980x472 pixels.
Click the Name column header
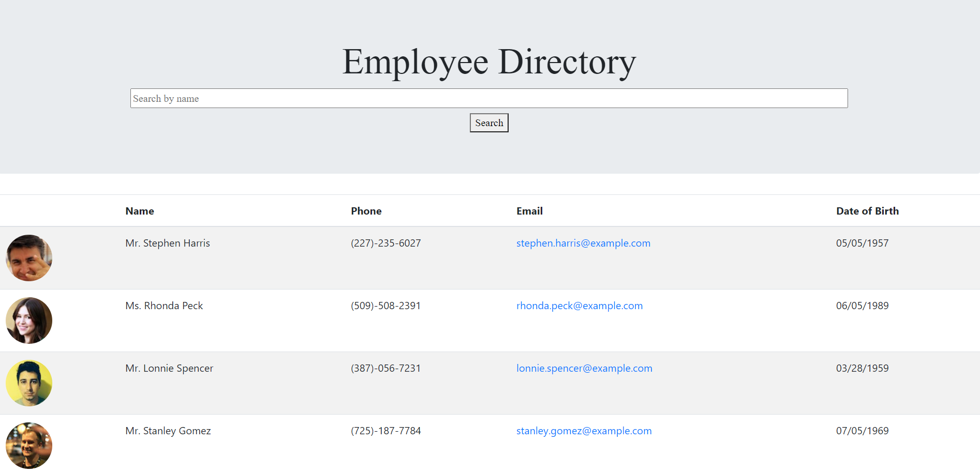click(x=139, y=210)
